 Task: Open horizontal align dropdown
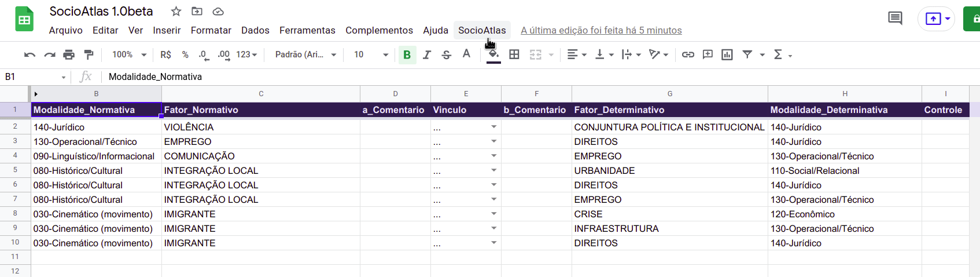click(x=577, y=54)
